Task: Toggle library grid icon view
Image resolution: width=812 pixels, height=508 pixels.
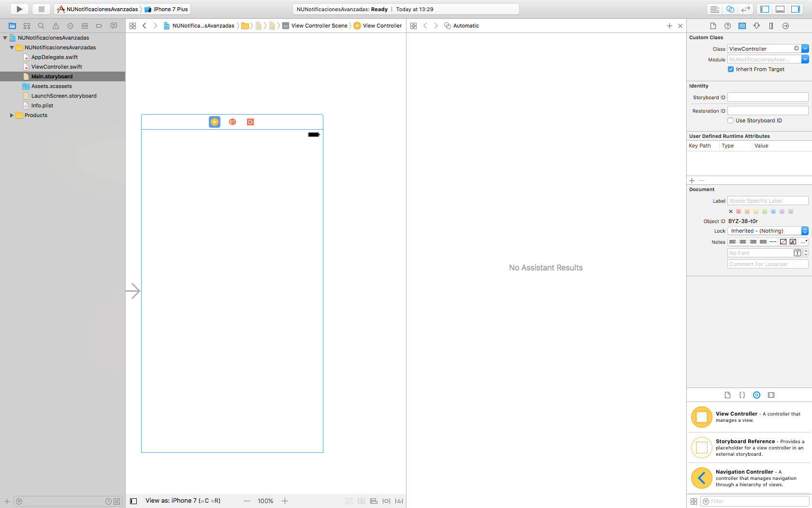Action: pos(694,501)
